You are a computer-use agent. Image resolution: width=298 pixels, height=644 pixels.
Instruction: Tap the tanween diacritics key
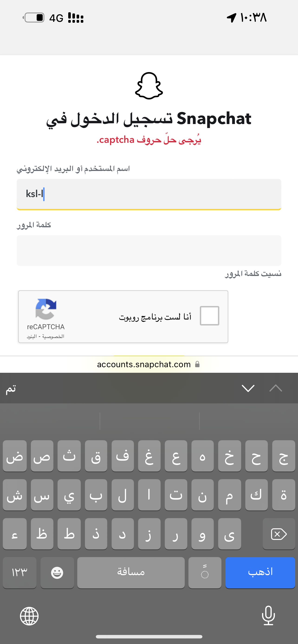(205, 573)
